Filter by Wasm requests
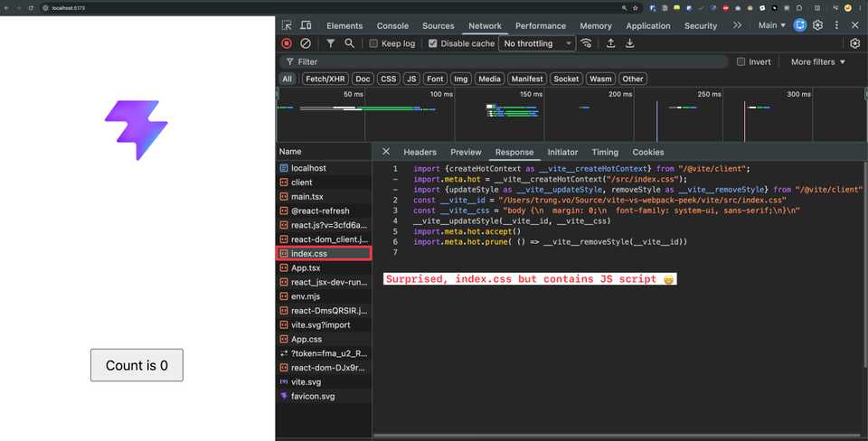Viewport: 868px width, 441px height. (600, 80)
